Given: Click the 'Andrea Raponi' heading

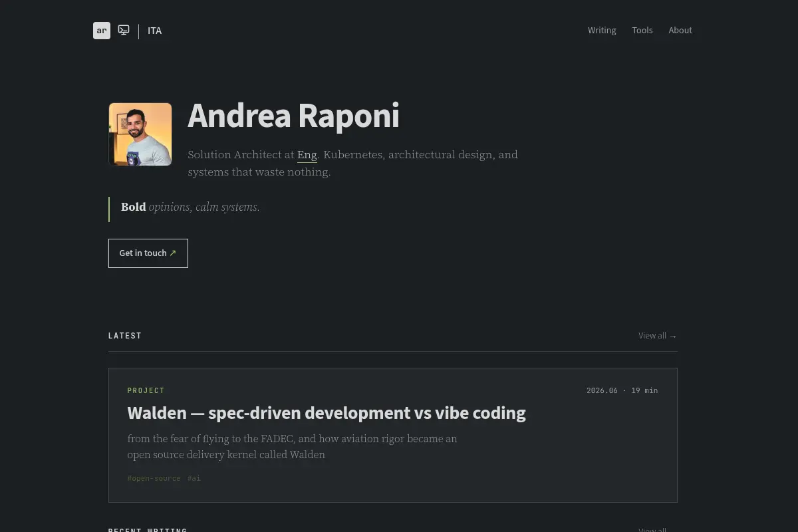Looking at the screenshot, I should point(293,116).
